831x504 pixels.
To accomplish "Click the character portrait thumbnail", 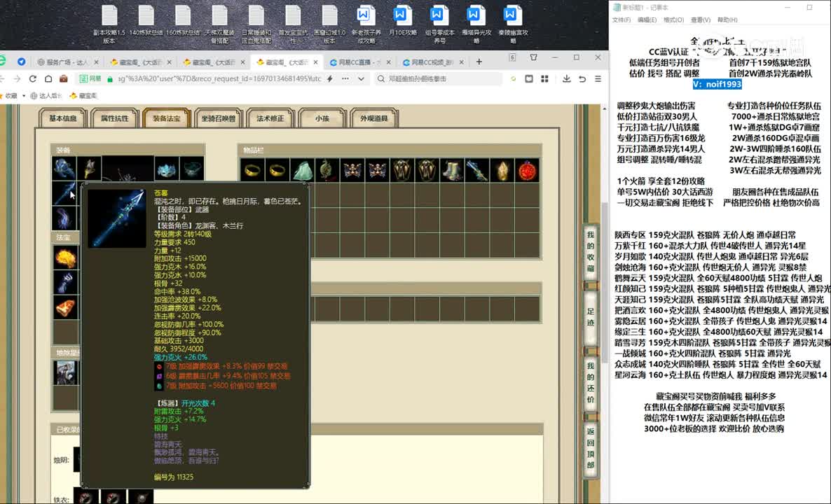I will (66, 372).
